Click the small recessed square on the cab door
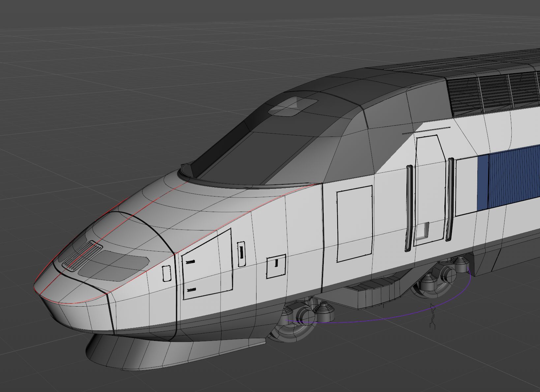 click(x=422, y=231)
